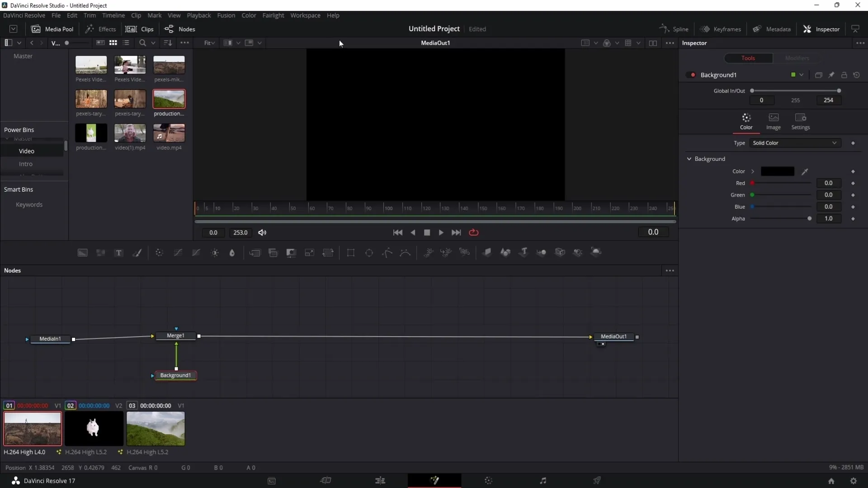Viewport: 868px width, 488px height.
Task: Toggle the Monitors tab in Inspector
Action: click(798, 58)
